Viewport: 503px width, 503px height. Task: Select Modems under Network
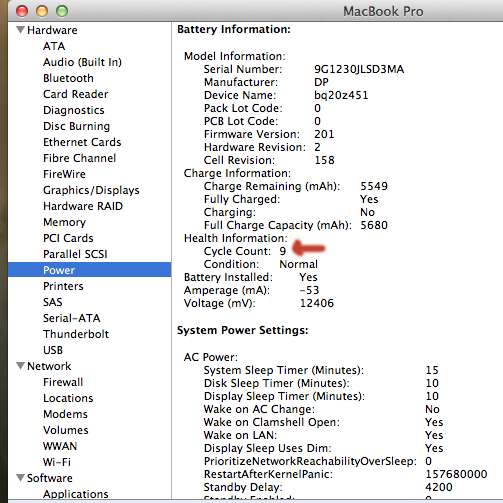click(65, 414)
